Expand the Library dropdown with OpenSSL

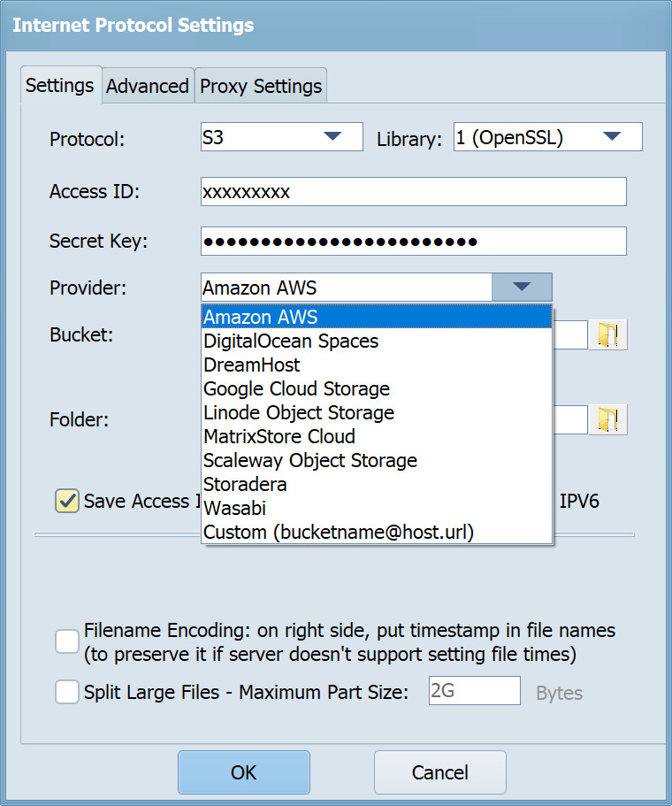click(x=547, y=137)
